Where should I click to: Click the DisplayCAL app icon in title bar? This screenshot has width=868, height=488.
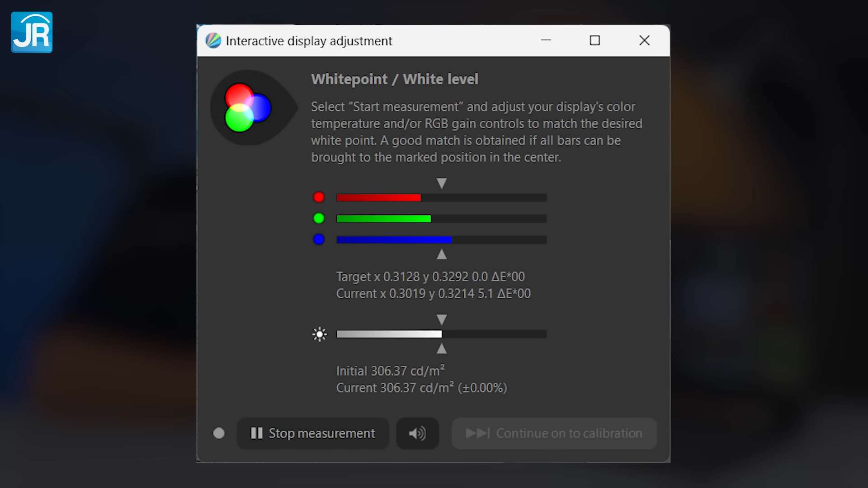click(213, 41)
